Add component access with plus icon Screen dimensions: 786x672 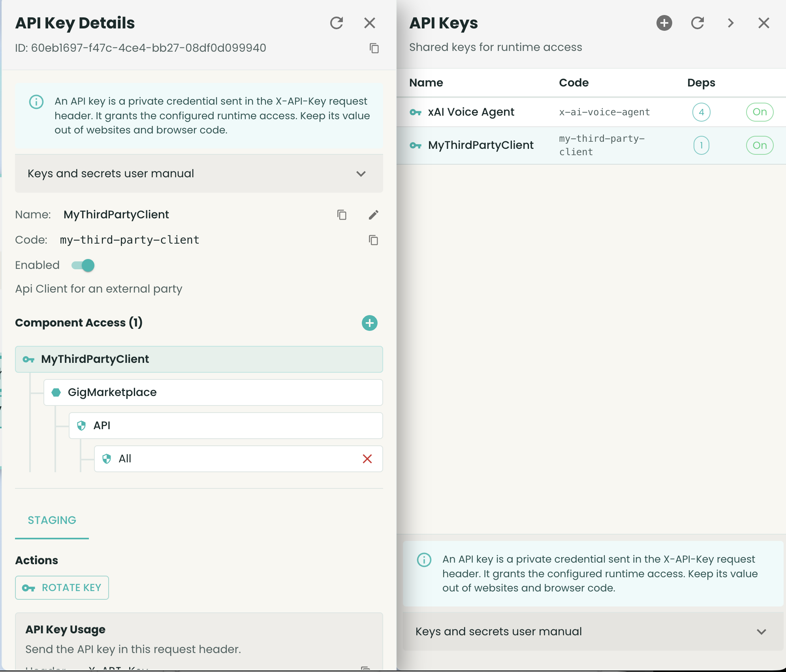point(370,323)
